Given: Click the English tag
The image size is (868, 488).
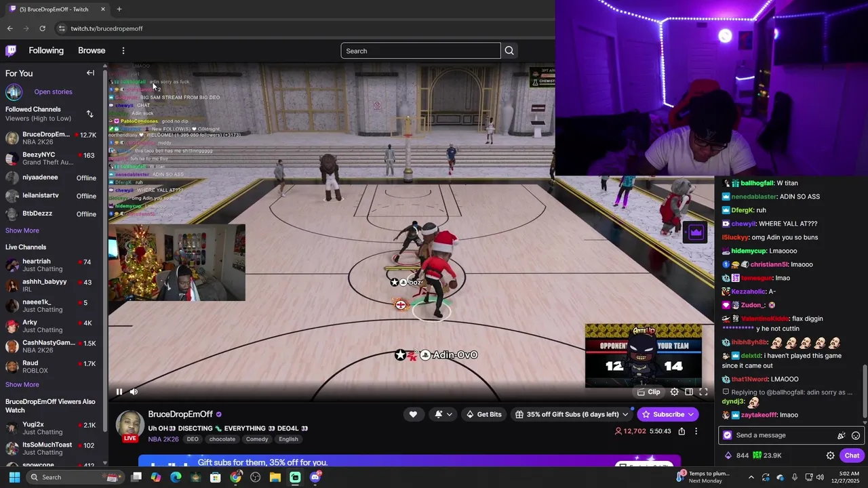Looking at the screenshot, I should tap(288, 439).
